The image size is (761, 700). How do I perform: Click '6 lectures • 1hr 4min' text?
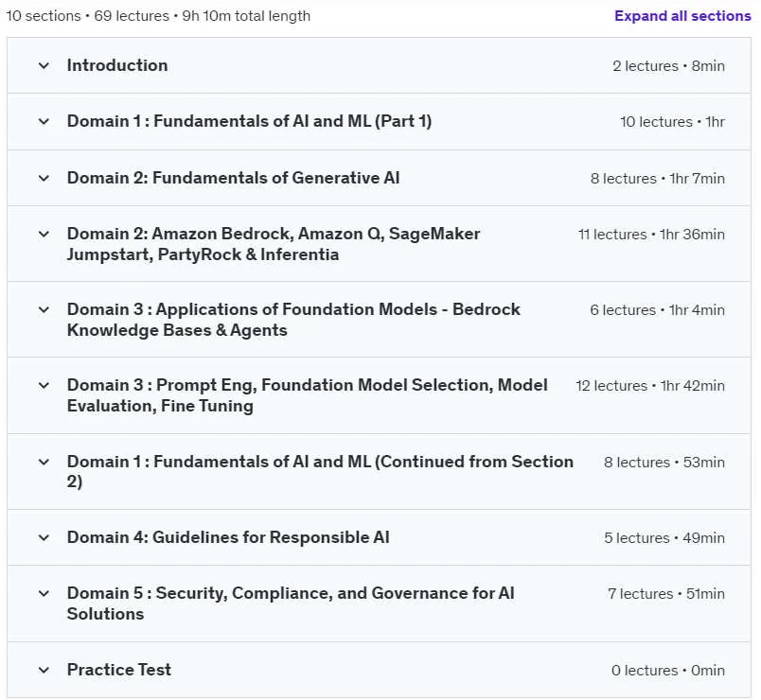click(x=657, y=310)
